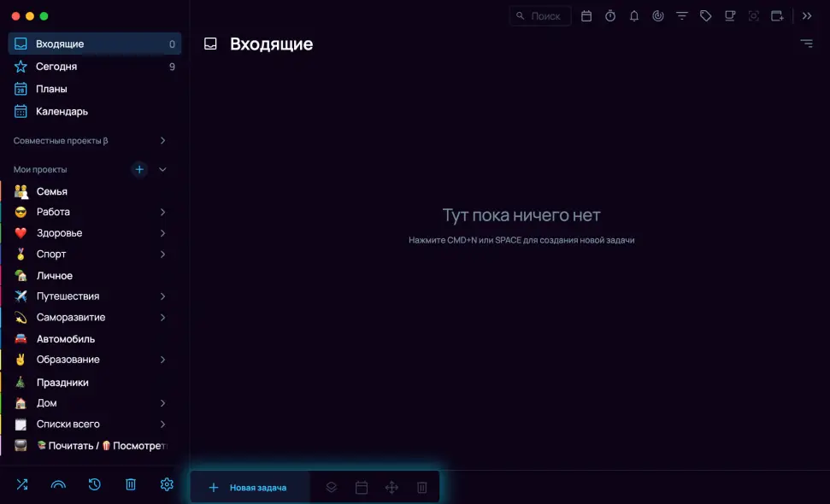Viewport: 830px width, 504px height.
Task: Expand the Путешествия project list
Action: pos(162,296)
